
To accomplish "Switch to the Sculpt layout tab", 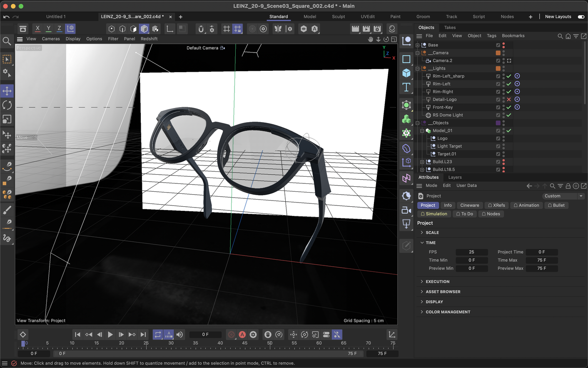I will (338, 17).
